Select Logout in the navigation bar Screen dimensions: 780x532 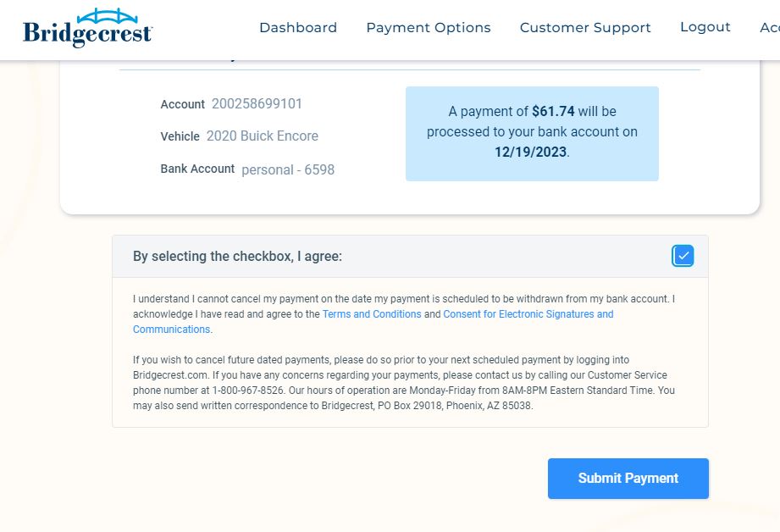coord(705,27)
